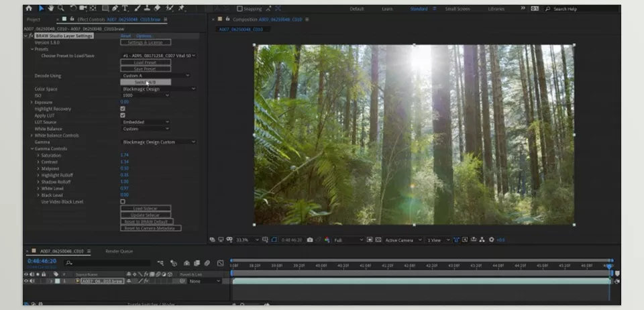The image size is (644, 310).
Task: Select the Hand tool
Action: click(x=51, y=8)
